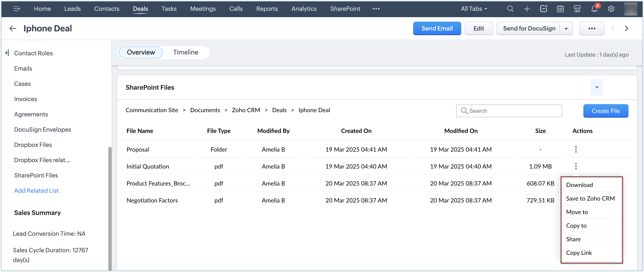Collapse the SharePoint Files section arrow
Viewport: 644px width, 272px height.
point(597,87)
